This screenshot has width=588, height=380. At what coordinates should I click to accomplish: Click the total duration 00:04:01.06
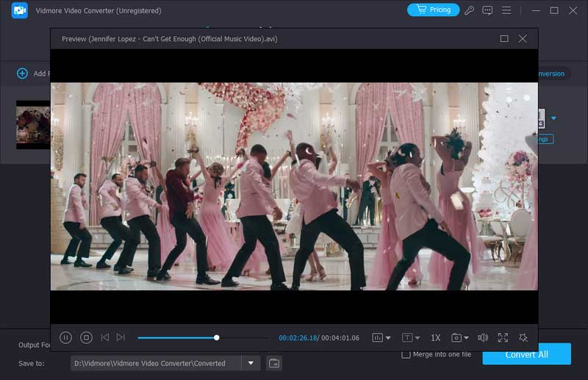[340, 338]
